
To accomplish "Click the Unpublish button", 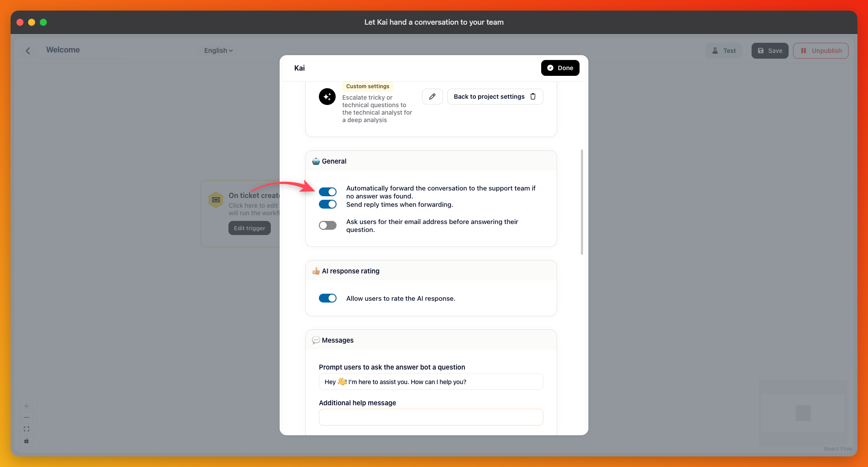I will (821, 51).
